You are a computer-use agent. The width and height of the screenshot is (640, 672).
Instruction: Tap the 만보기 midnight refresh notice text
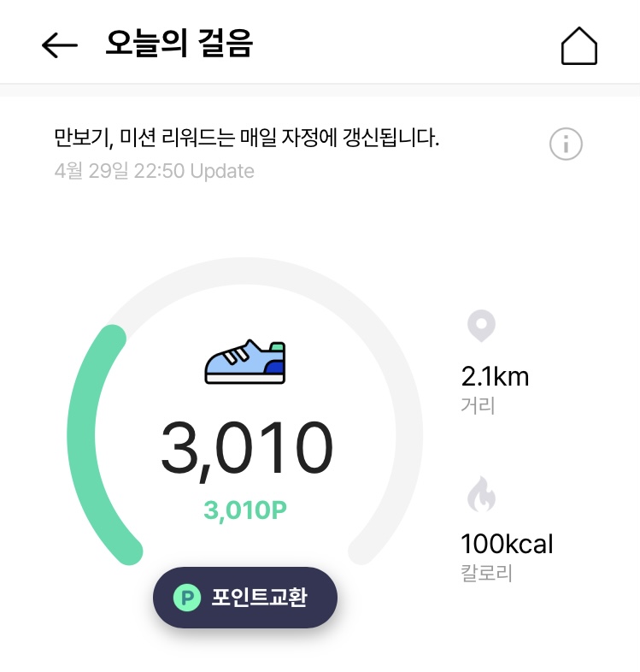(x=246, y=137)
